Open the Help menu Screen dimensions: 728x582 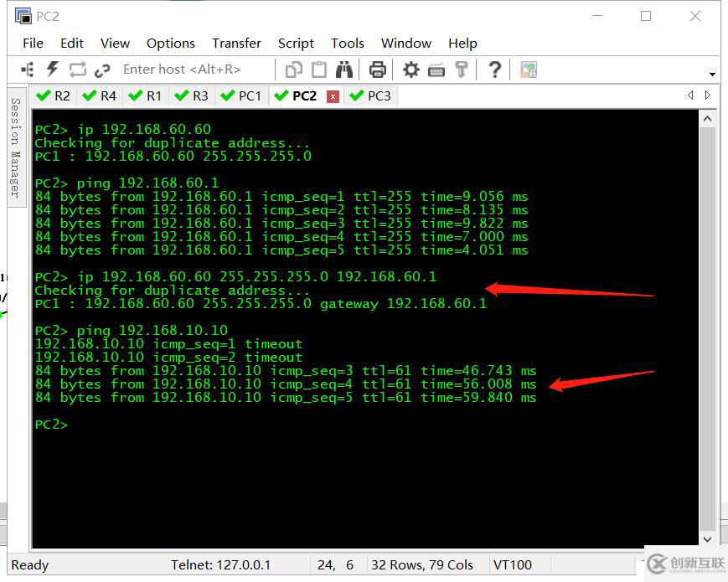[462, 44]
